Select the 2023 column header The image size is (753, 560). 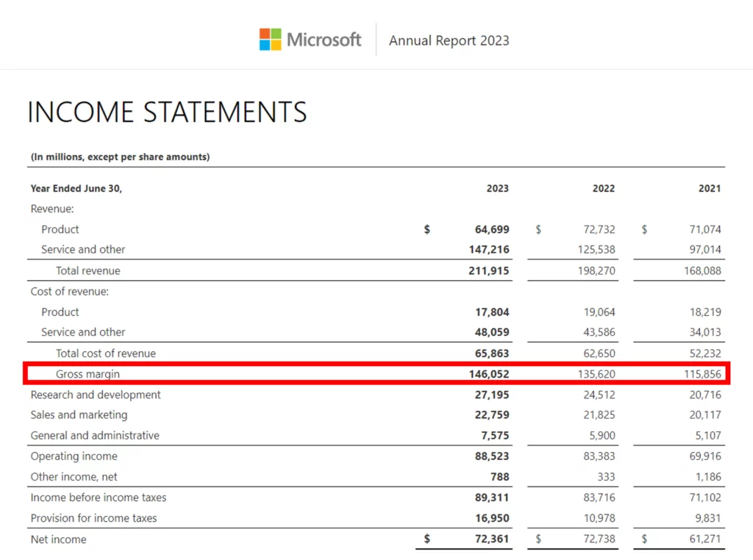pos(497,188)
